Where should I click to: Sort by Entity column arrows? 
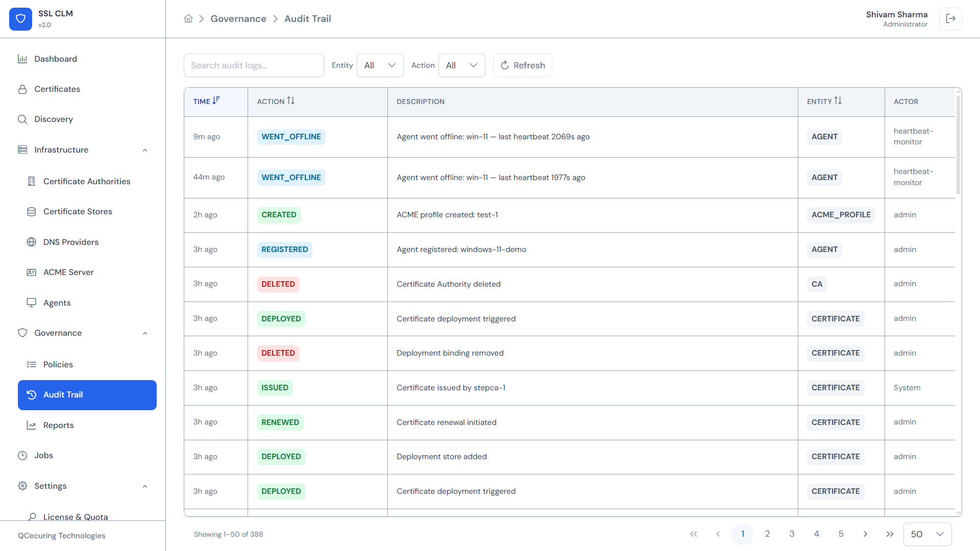(x=838, y=101)
